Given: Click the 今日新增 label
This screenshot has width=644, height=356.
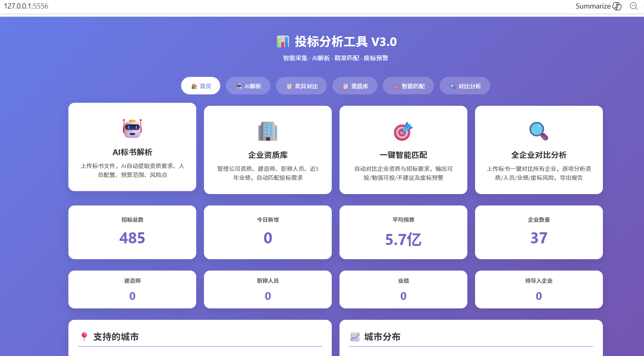Looking at the screenshot, I should 268,220.
